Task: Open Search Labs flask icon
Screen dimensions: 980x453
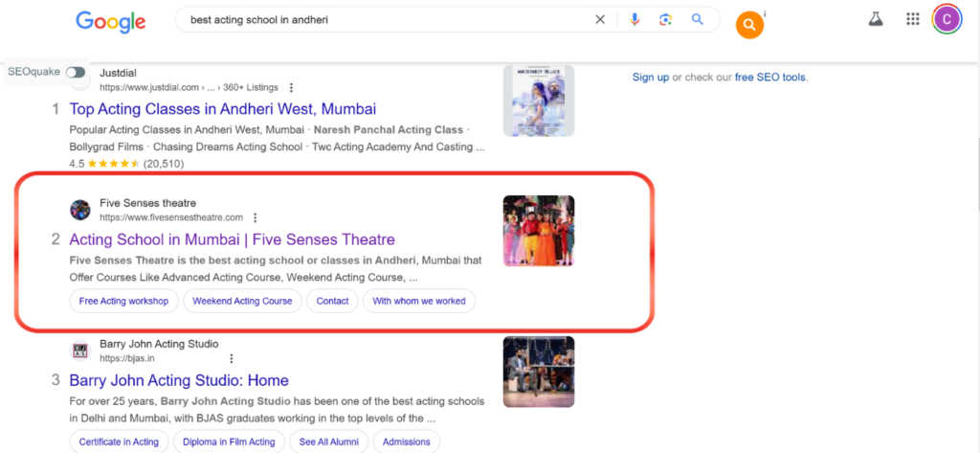Action: (x=876, y=19)
